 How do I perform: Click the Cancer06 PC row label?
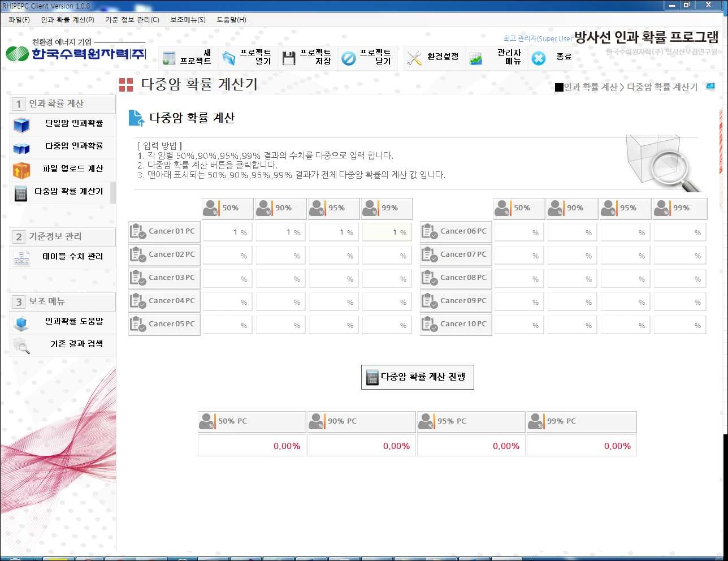(x=456, y=232)
